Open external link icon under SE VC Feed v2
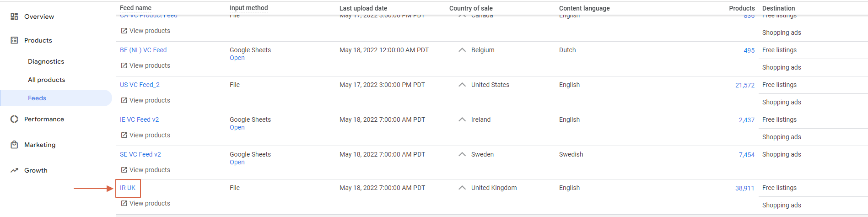This screenshot has width=868, height=217. click(124, 170)
